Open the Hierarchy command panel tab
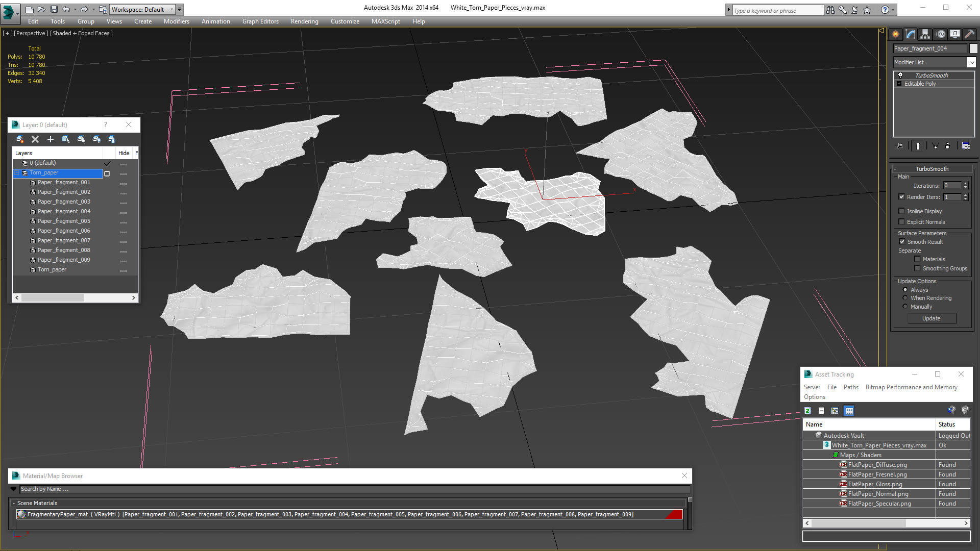This screenshot has height=551, width=980. point(925,34)
